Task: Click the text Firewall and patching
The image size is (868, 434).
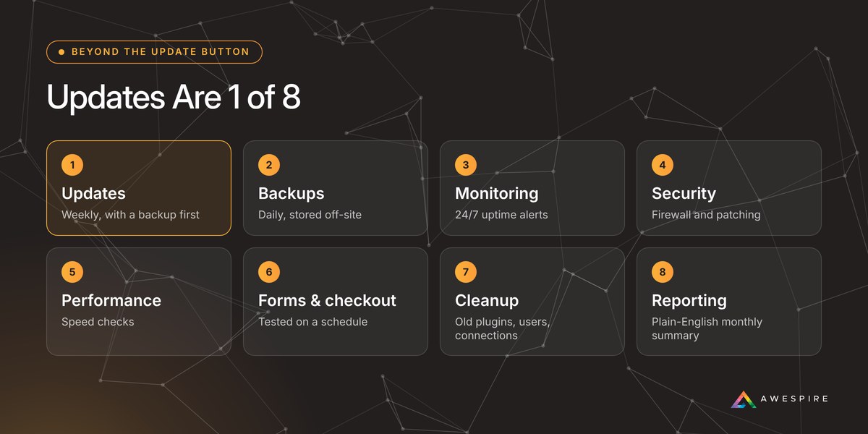Action: [x=706, y=215]
